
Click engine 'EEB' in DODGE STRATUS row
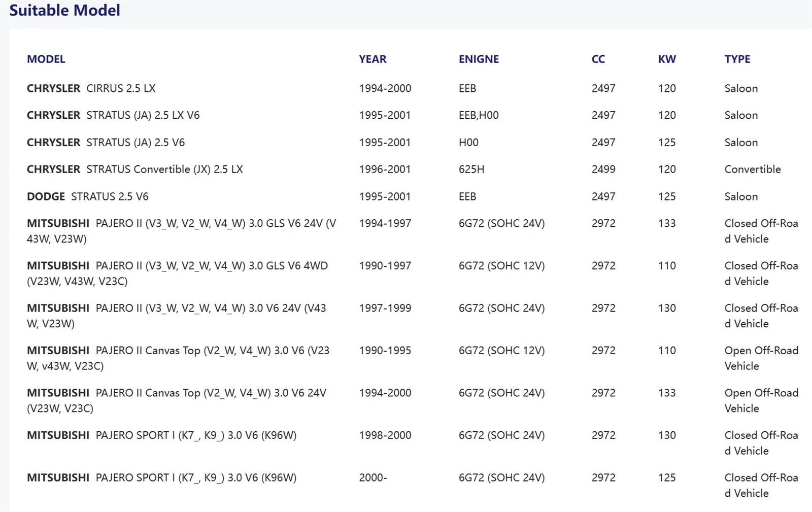pos(467,196)
